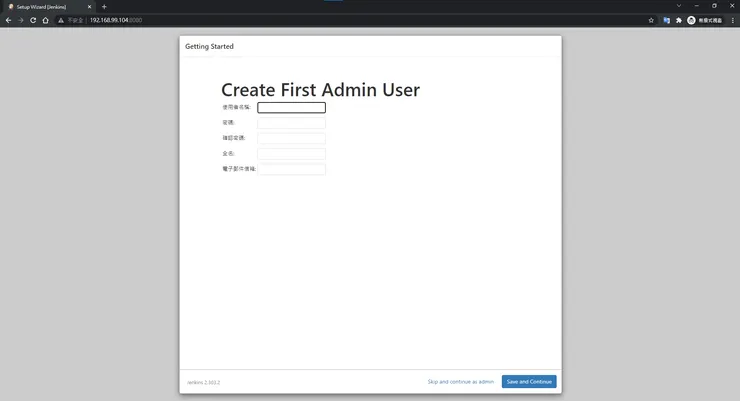
Task: Click the not-secure warning icon
Action: (x=61, y=20)
